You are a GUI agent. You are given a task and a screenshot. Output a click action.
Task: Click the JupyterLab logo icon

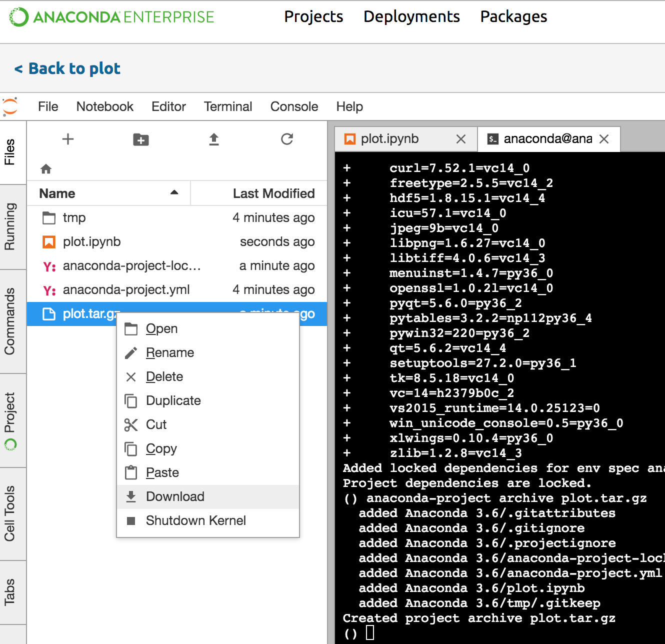pyautogui.click(x=10, y=106)
